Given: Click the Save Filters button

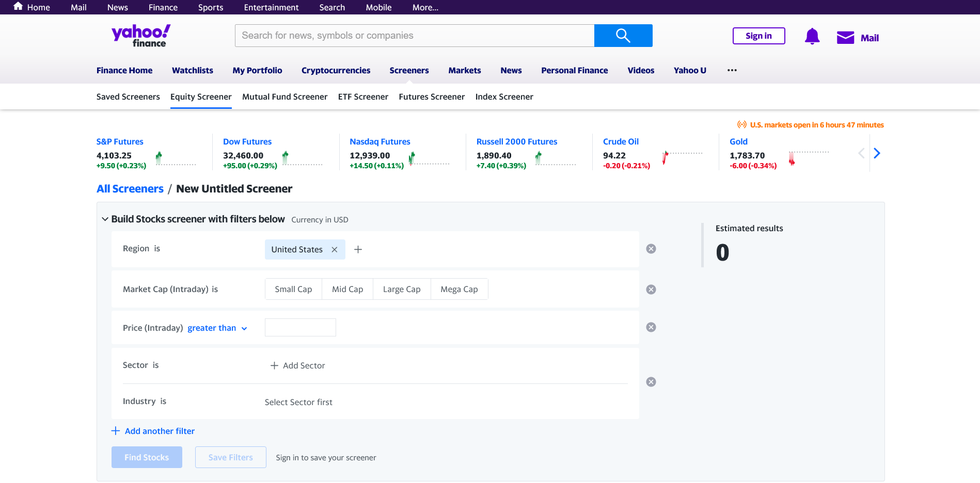Looking at the screenshot, I should 231,457.
